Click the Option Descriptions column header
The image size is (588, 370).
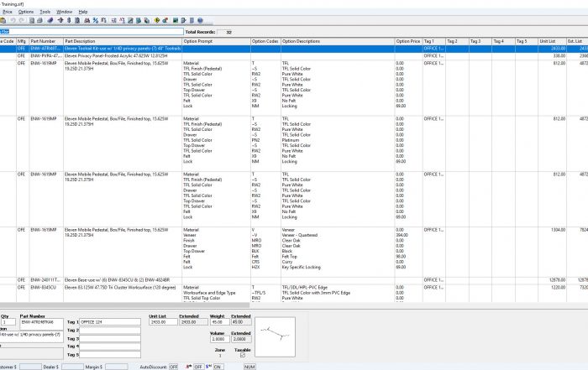point(338,41)
